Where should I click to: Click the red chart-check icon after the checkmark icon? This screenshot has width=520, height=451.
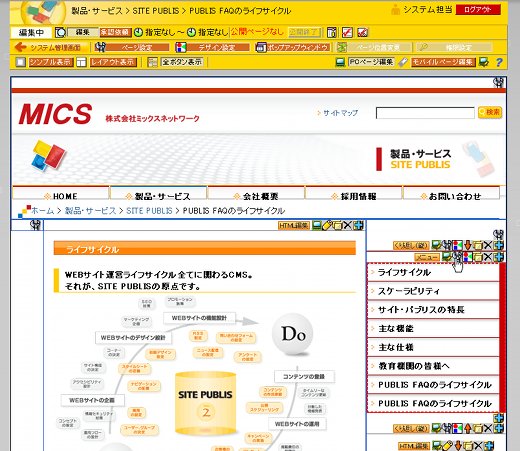coord(362,32)
